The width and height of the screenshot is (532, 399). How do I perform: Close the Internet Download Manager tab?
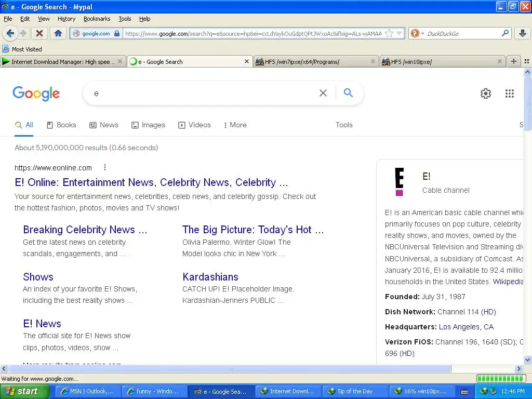(x=120, y=61)
